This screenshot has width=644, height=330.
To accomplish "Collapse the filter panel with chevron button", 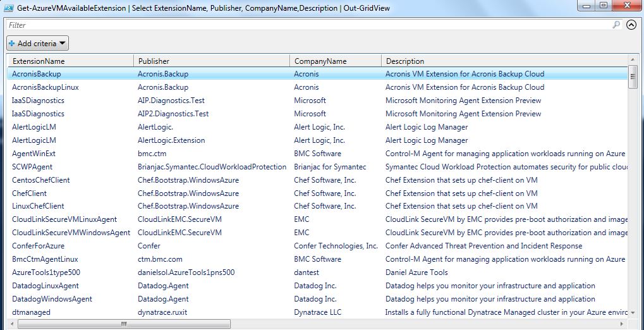I will (x=631, y=25).
